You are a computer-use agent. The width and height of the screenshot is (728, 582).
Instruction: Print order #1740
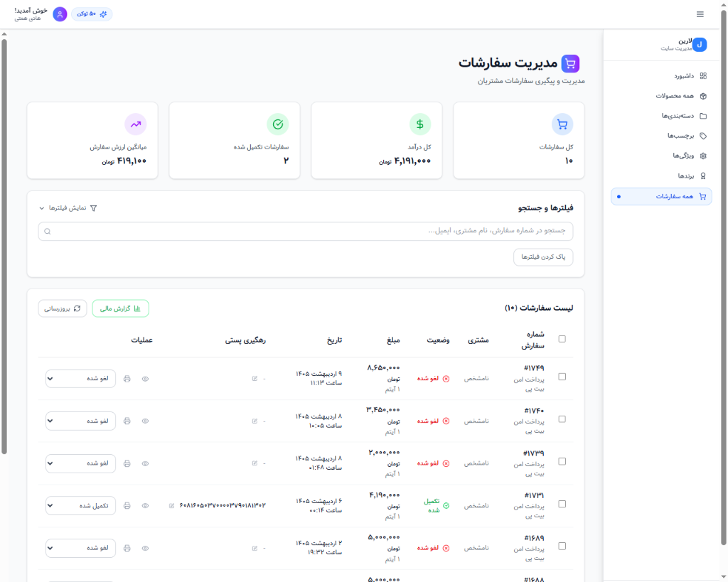[x=127, y=421]
